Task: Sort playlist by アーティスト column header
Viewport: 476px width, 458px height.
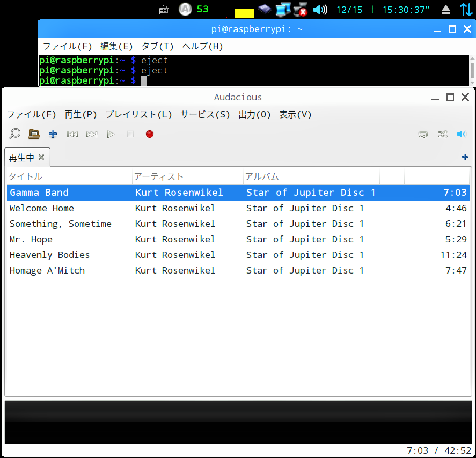Action: coord(188,176)
